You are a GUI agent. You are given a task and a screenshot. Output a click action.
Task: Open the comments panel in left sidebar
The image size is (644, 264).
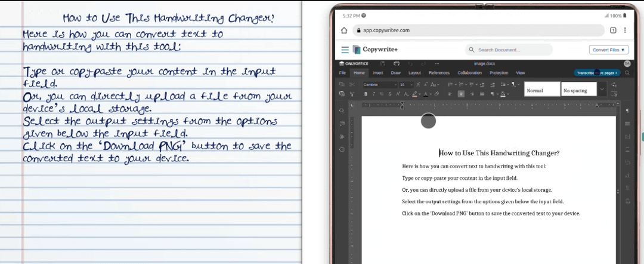342,124
